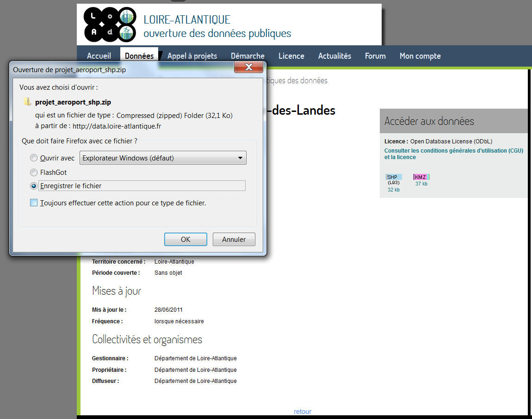
Task: Click the LOAD logo icon
Action: [x=110, y=25]
